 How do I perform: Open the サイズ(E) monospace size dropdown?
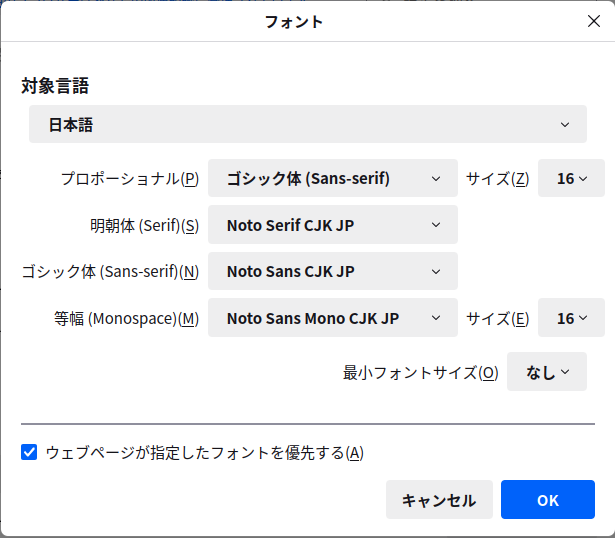(571, 318)
